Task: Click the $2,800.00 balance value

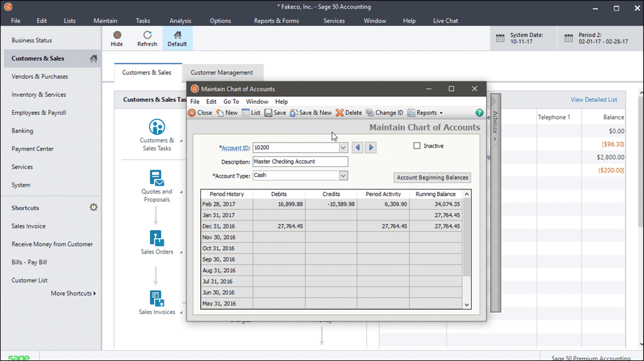Action: (610, 157)
